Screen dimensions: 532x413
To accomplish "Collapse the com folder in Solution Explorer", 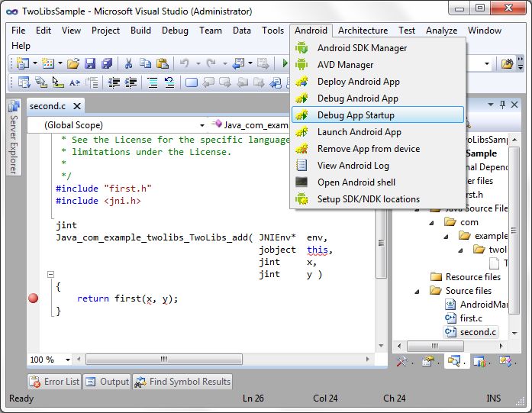I will (x=431, y=223).
